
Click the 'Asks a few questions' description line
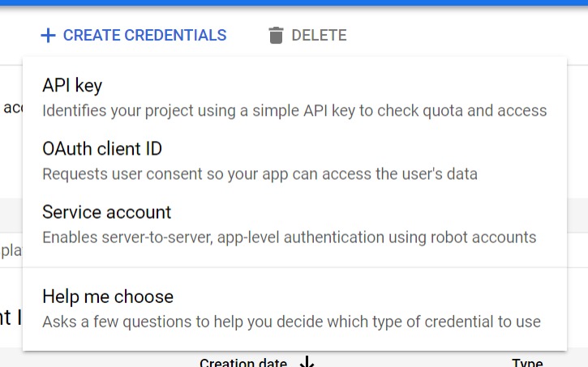tap(291, 322)
